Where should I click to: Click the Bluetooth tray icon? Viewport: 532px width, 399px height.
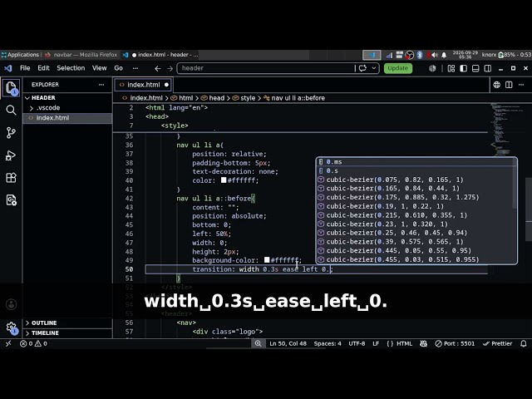420,55
